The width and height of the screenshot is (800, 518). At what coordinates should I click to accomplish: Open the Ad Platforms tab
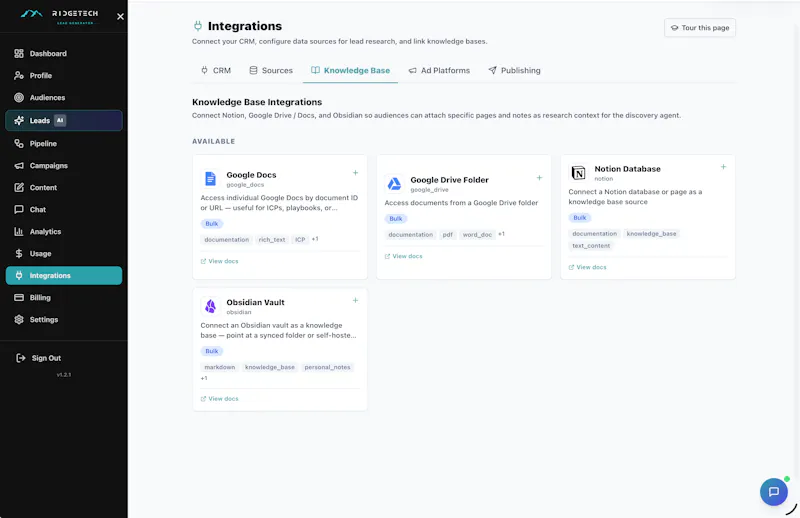pos(439,70)
